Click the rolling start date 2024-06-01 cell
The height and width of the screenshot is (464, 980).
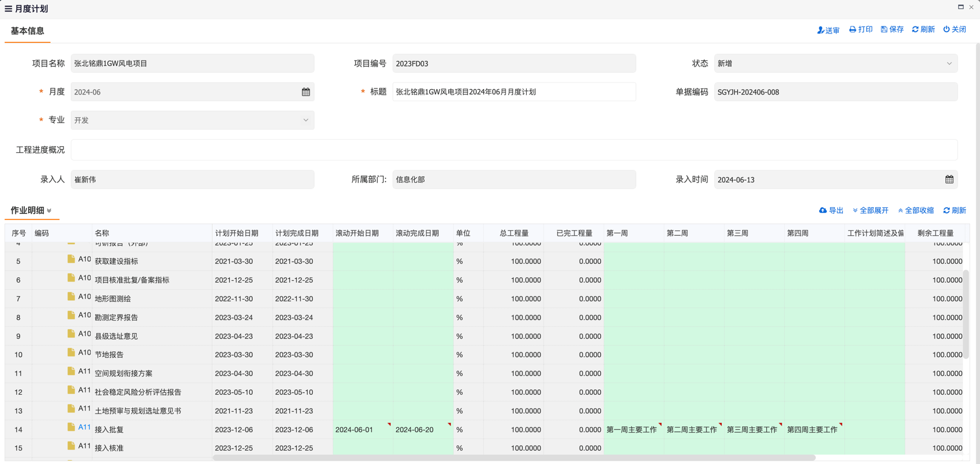click(363, 429)
